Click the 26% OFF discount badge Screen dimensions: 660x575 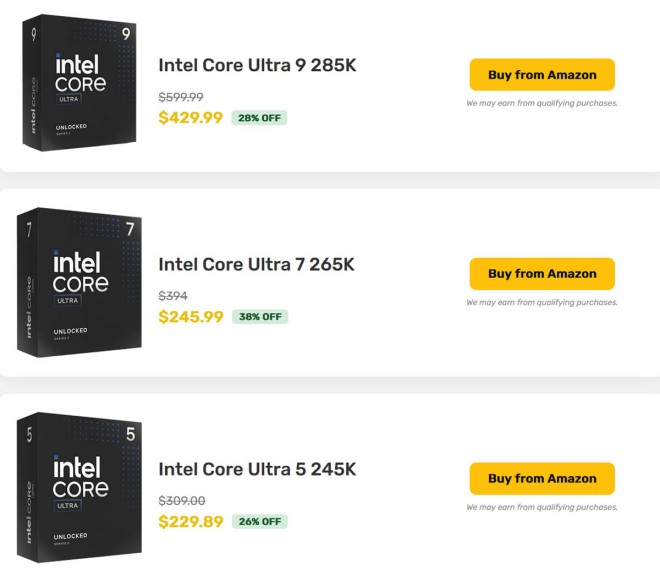tap(259, 522)
